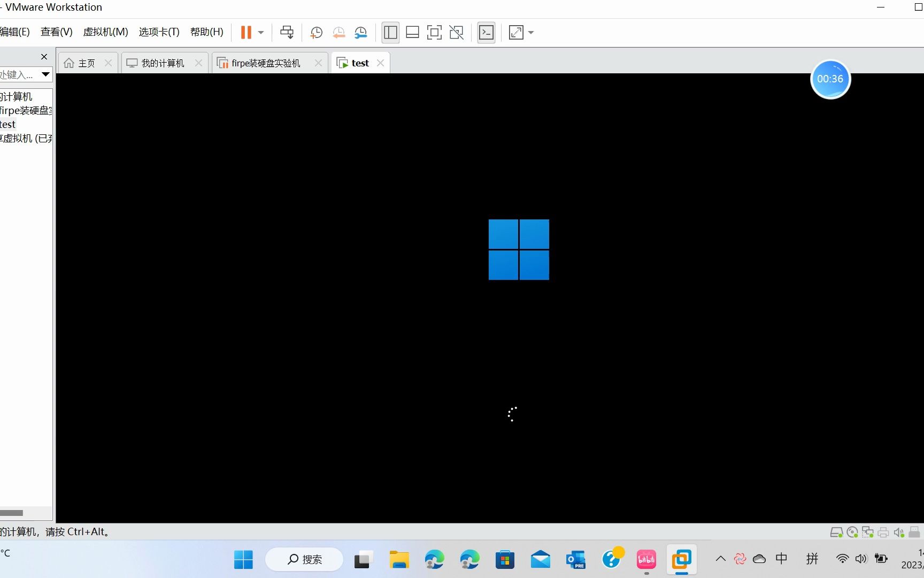Screen dimensions: 924x578
Task: Toggle the thumbnail bar visibility
Action: pos(412,32)
